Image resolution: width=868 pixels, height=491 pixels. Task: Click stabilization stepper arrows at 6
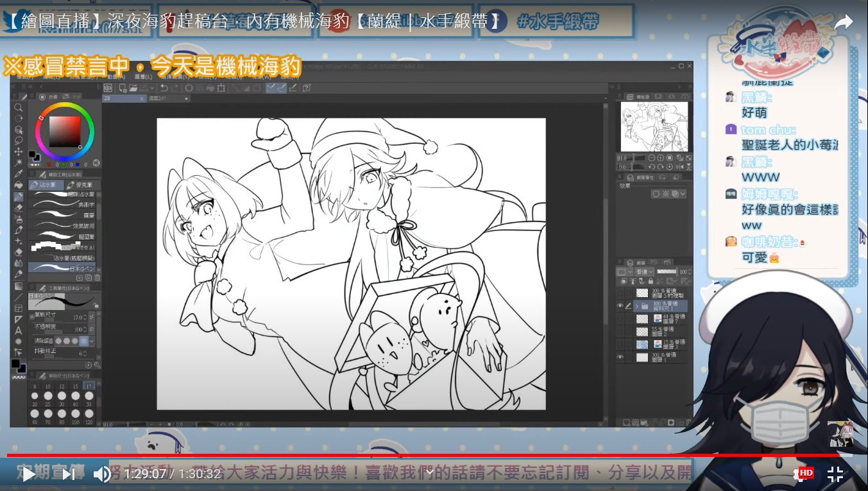[x=85, y=354]
